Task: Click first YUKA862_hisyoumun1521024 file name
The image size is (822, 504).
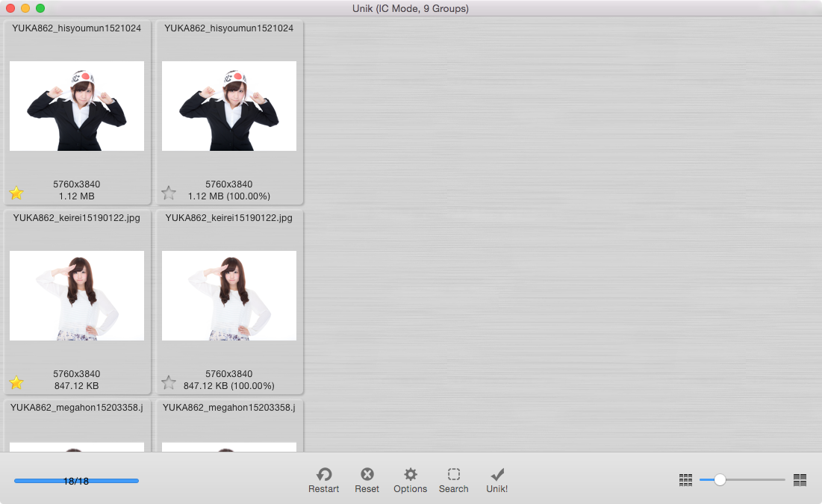Action: point(77,28)
